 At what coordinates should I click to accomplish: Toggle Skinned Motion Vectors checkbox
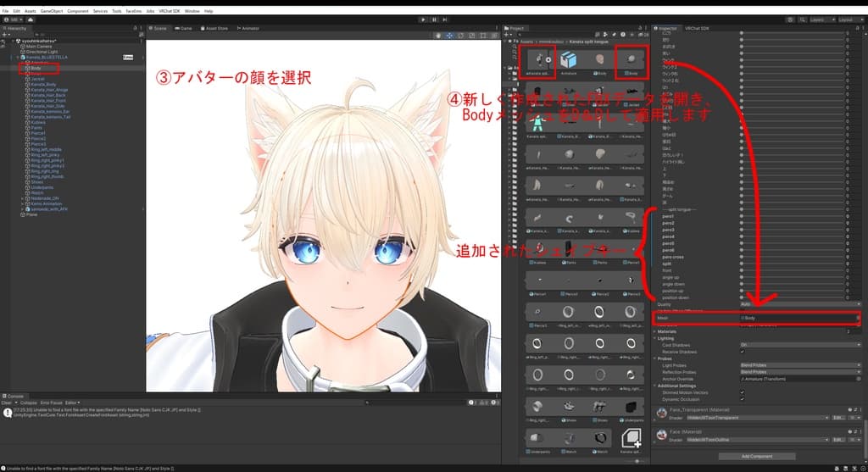pyautogui.click(x=743, y=392)
